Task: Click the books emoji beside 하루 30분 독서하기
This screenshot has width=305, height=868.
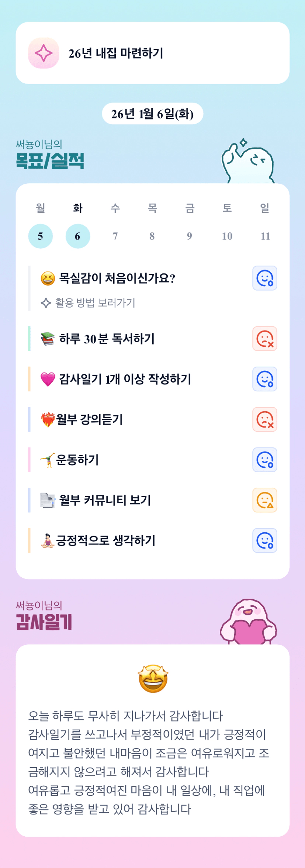Action: 48,339
